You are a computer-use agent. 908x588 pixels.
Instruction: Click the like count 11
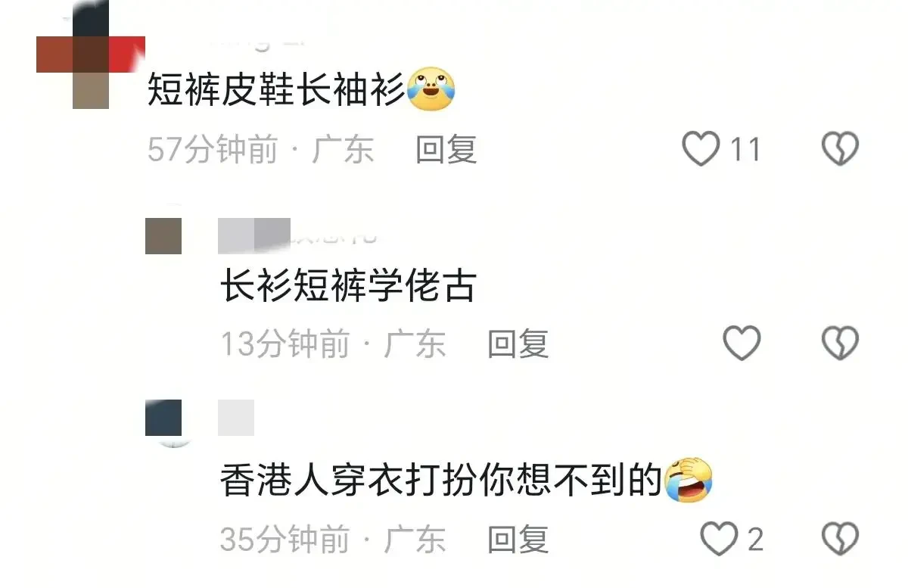pyautogui.click(x=745, y=150)
